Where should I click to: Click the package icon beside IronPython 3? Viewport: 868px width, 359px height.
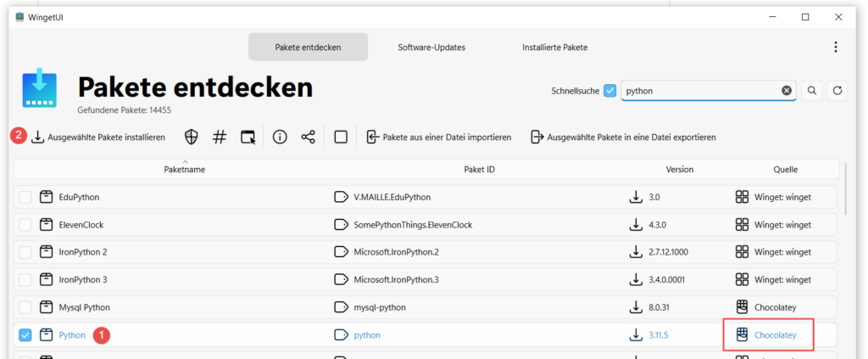[46, 280]
